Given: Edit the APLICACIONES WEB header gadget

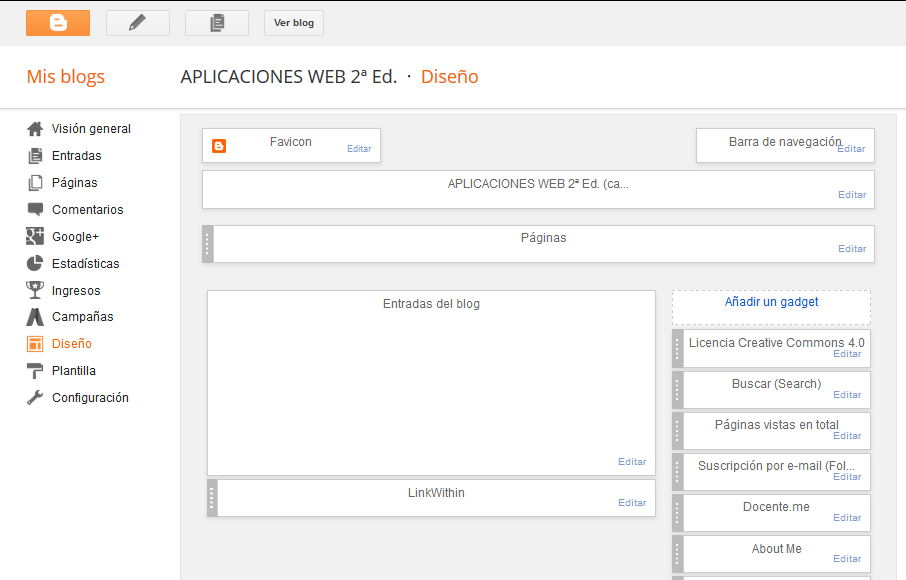Looking at the screenshot, I should 852,195.
